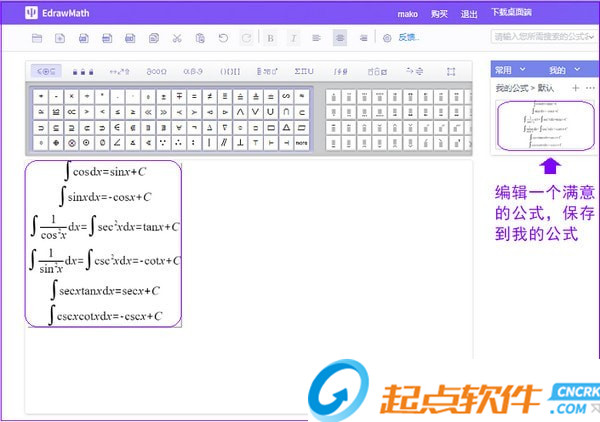Open the feedback link (反馈)

[x=408, y=37]
